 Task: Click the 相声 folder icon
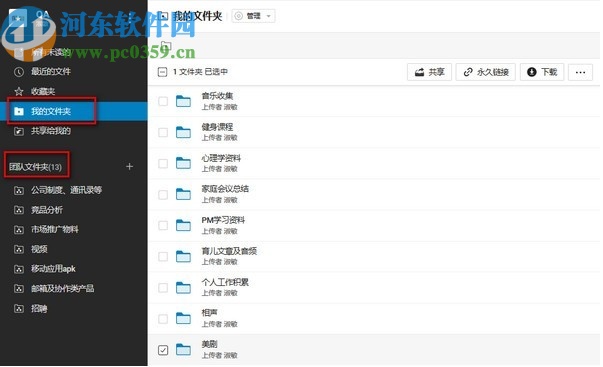183,319
